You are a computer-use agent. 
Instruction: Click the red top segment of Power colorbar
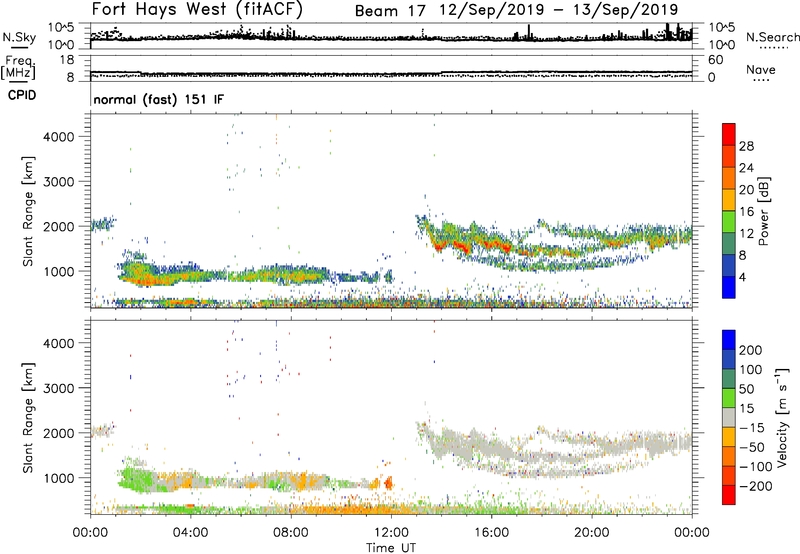point(729,134)
